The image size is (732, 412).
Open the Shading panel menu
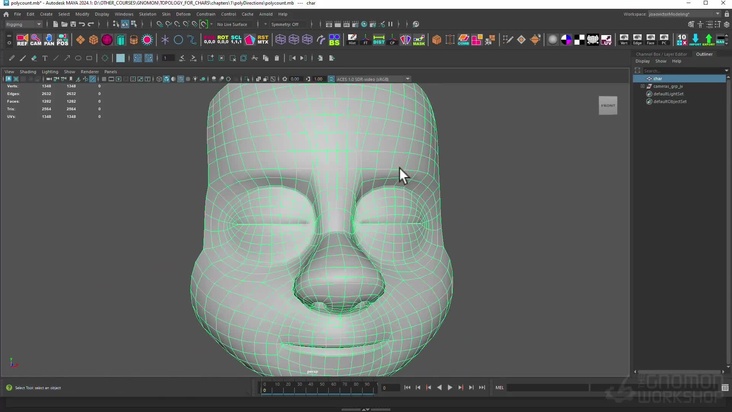point(28,72)
